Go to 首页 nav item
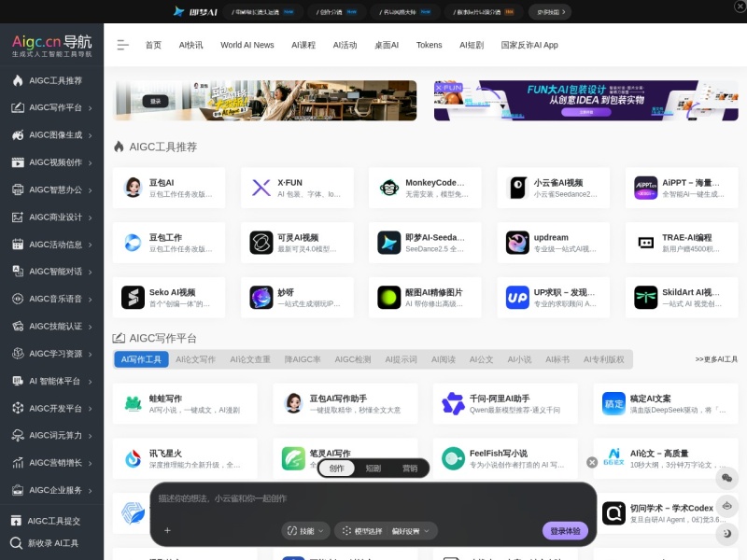Viewport: 747px width, 560px height. (153, 45)
